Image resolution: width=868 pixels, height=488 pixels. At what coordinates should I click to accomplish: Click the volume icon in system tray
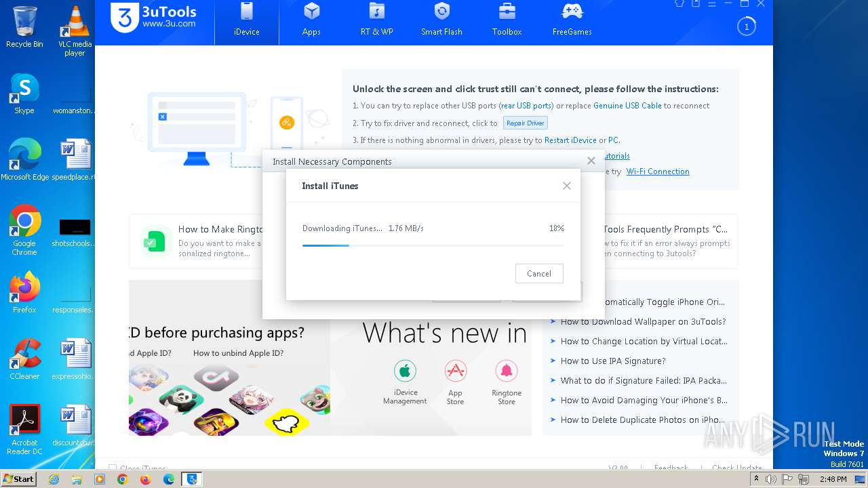tap(771, 479)
